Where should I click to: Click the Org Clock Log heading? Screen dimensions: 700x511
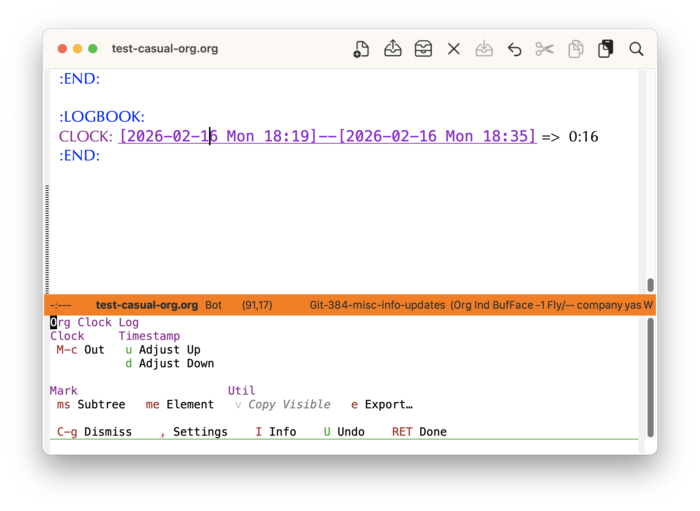click(x=95, y=323)
